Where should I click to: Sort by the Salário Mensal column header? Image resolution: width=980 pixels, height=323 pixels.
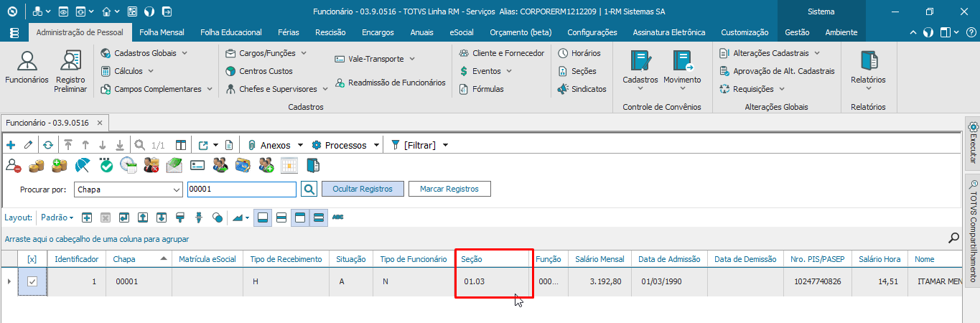click(600, 259)
